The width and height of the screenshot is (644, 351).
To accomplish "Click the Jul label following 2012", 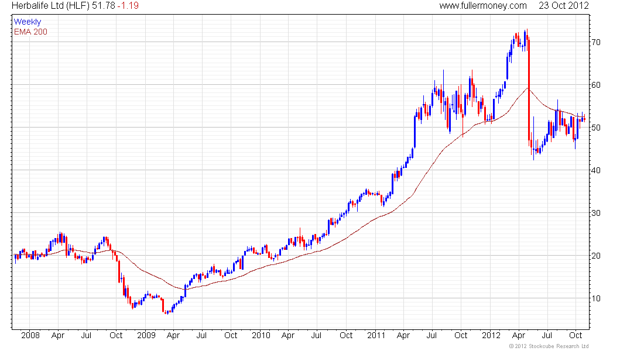I will [x=547, y=335].
